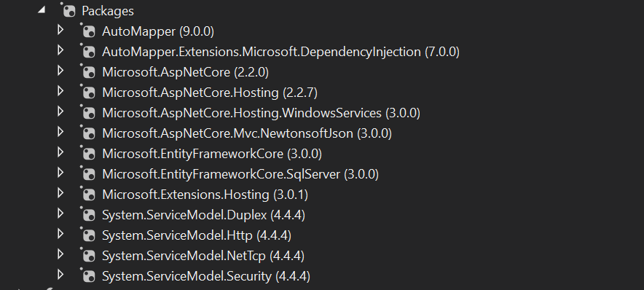
Task: Select AutoMapper.Extensions.Microsoft.DependencyInjection (7.0.0) package
Action: click(280, 52)
